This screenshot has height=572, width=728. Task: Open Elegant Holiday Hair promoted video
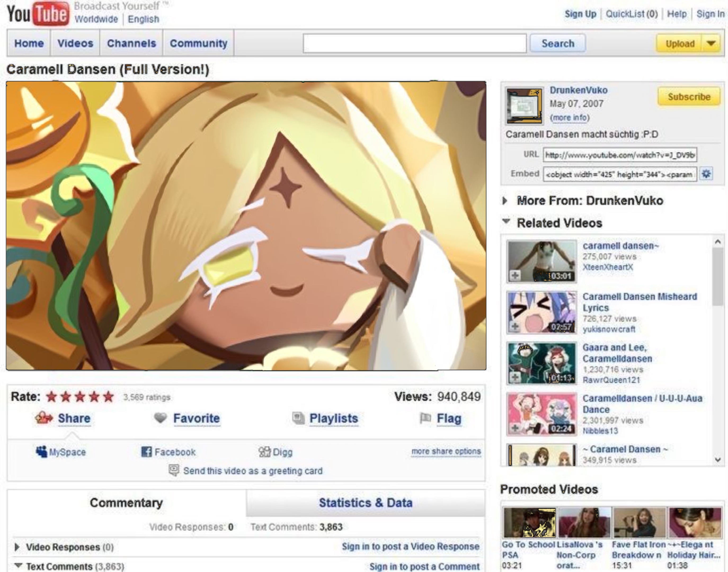[695, 523]
